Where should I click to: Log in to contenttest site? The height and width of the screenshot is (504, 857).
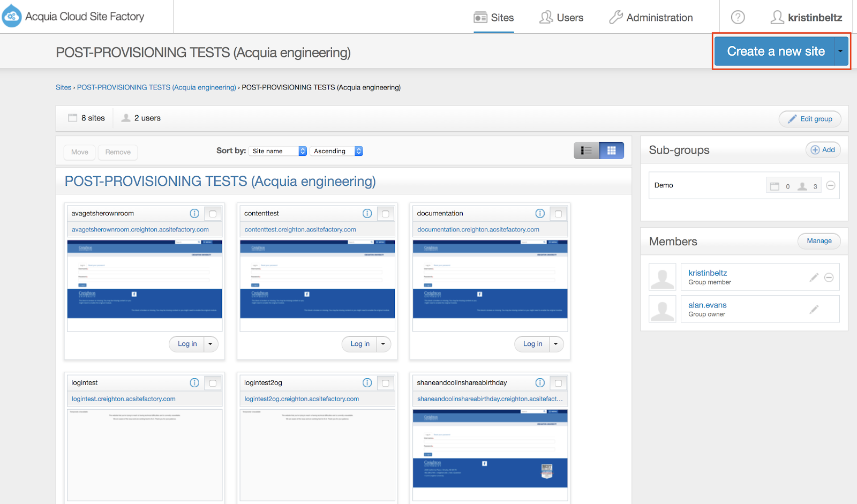360,344
